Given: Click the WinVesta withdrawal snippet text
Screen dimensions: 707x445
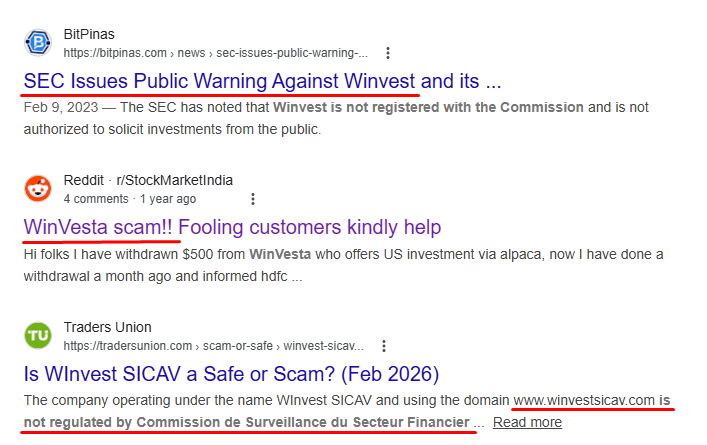Looking at the screenshot, I should [x=343, y=265].
